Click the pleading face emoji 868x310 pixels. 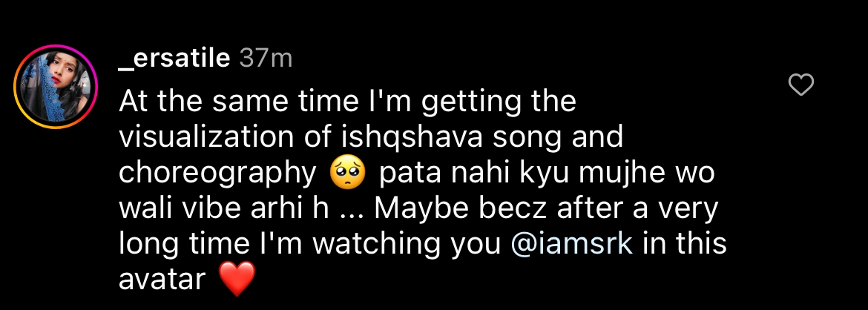(346, 174)
